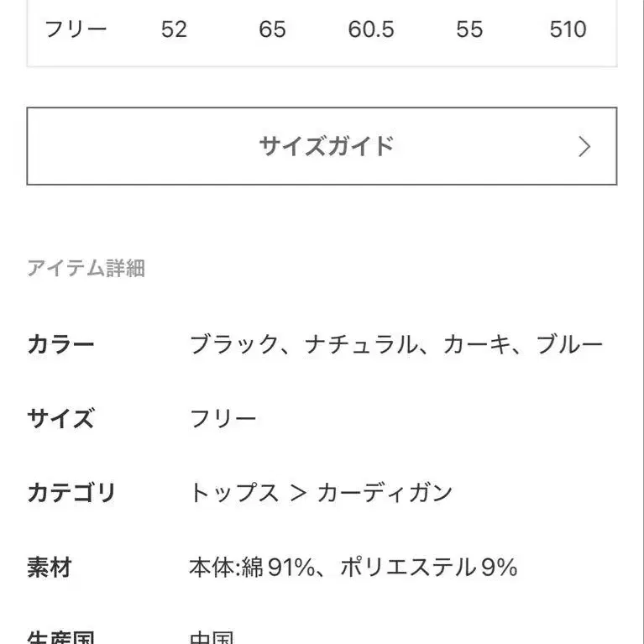Click the アイテム詳細 section heading
The image size is (644, 644).
point(86,268)
